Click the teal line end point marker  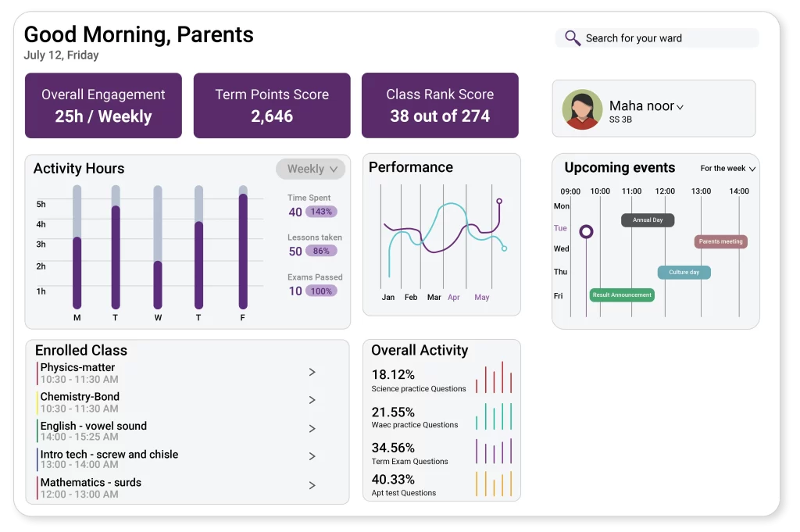(504, 248)
